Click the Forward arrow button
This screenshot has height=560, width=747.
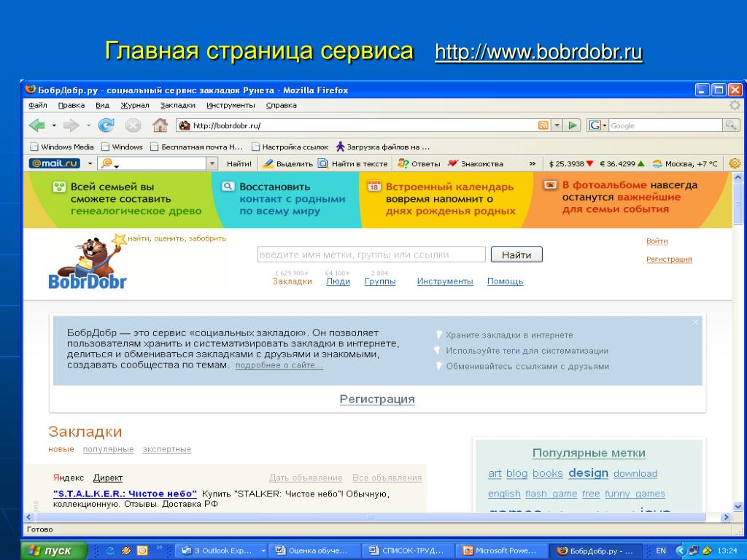[x=71, y=125]
